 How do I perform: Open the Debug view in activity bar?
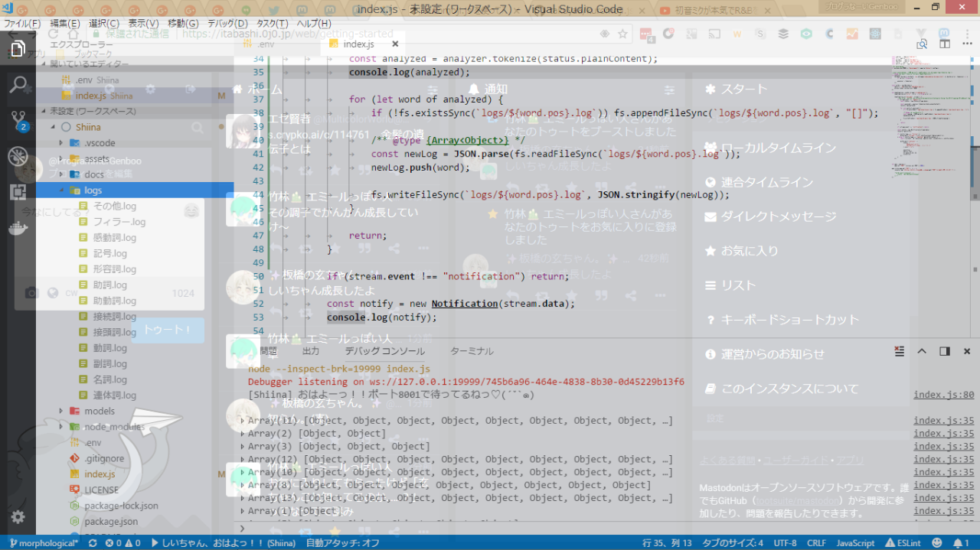[x=18, y=157]
